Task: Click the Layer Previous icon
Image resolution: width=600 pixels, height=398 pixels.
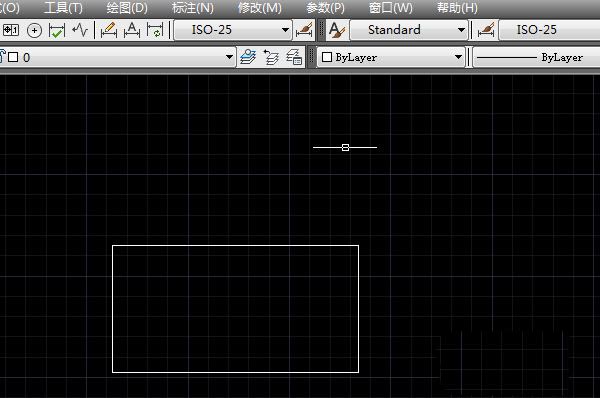Action: (271, 57)
